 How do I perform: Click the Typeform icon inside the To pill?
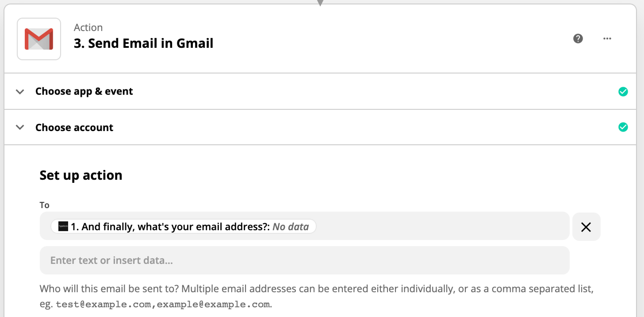click(63, 226)
